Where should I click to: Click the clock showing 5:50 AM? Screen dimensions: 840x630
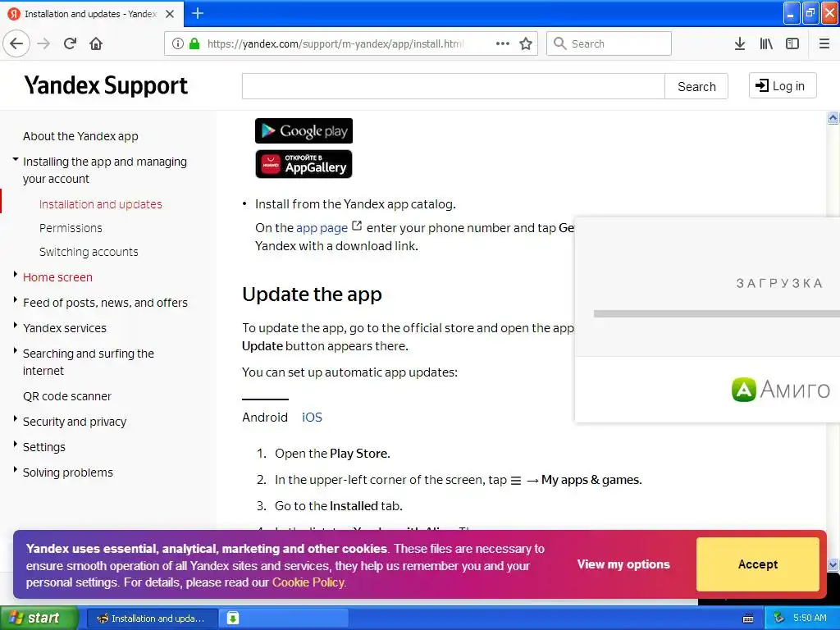click(810, 619)
